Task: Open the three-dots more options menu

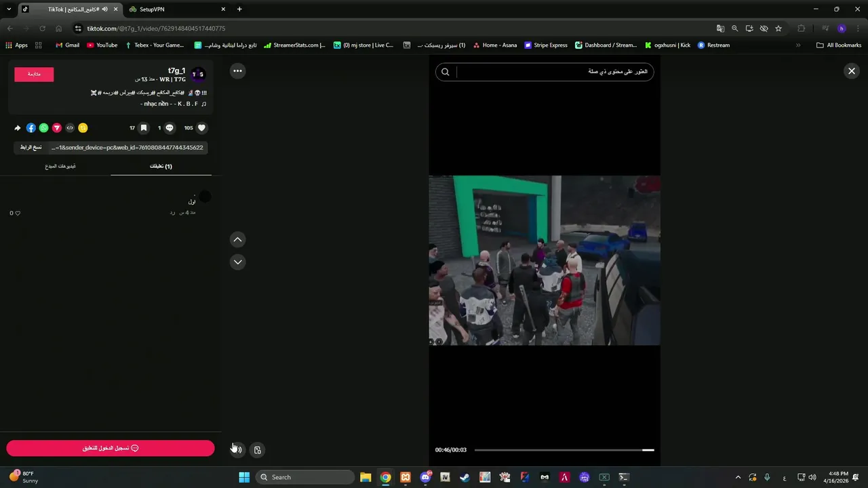Action: point(237,70)
